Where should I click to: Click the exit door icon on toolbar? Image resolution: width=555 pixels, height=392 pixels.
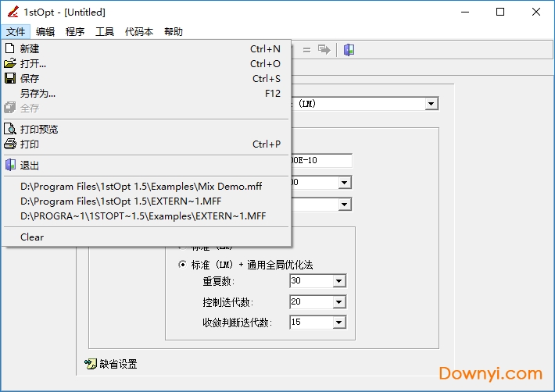point(349,49)
